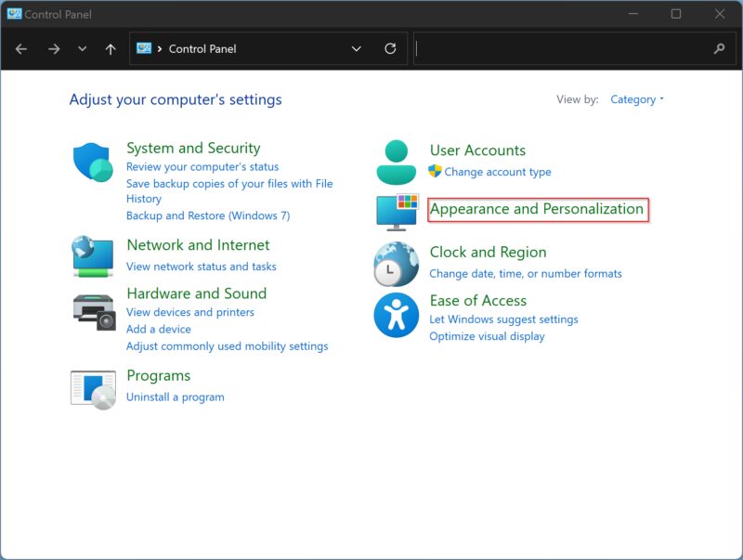Go back using the back arrow
This screenshot has height=560, width=743.
tap(21, 49)
